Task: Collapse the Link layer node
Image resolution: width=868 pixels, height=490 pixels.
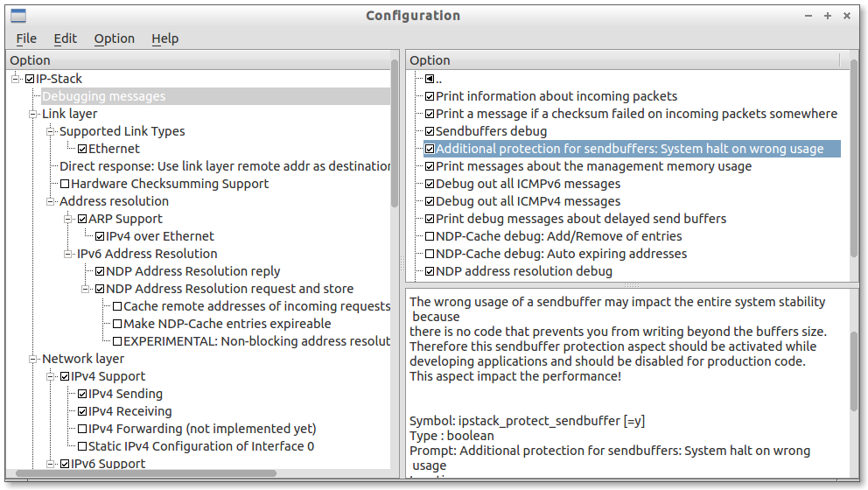Action: (x=33, y=114)
